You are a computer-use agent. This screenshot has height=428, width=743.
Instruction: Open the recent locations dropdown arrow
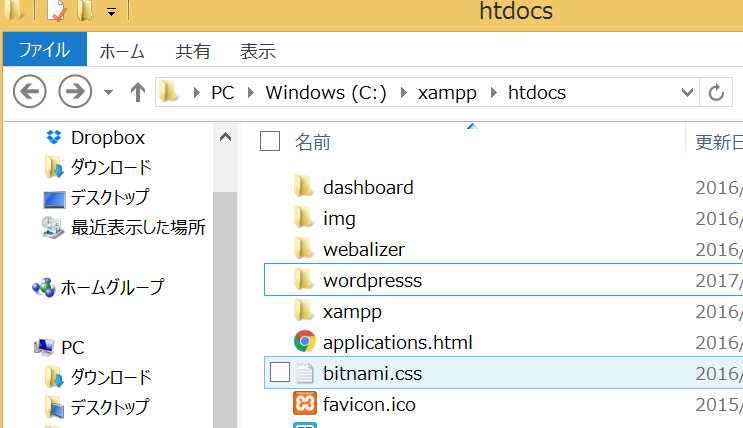(x=109, y=92)
